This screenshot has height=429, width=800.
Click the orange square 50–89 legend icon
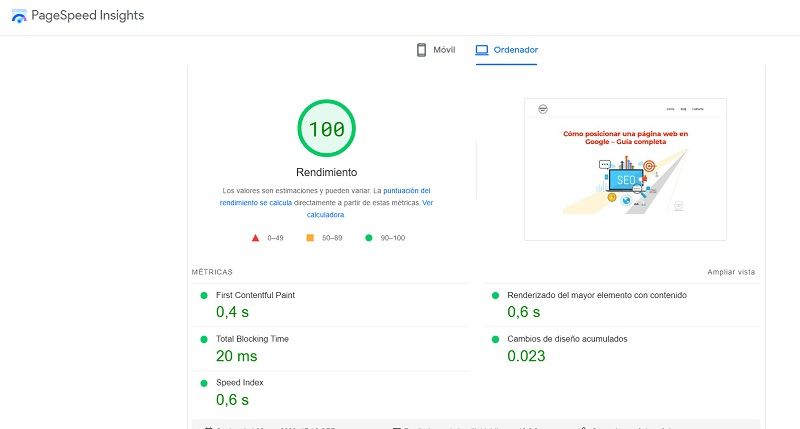coord(310,238)
